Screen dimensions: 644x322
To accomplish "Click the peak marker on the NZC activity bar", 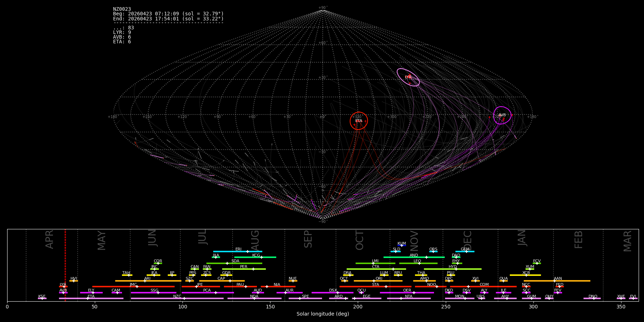I will 184,298.
